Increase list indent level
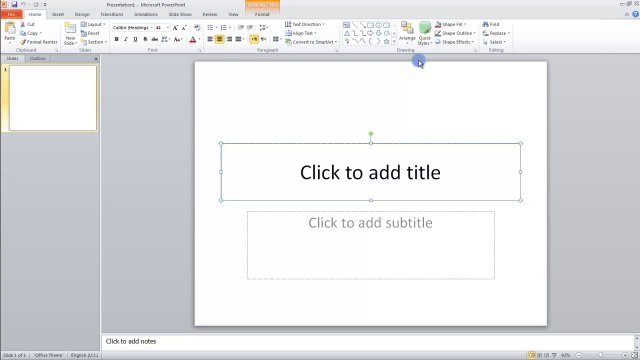The image size is (640, 360). click(x=250, y=27)
